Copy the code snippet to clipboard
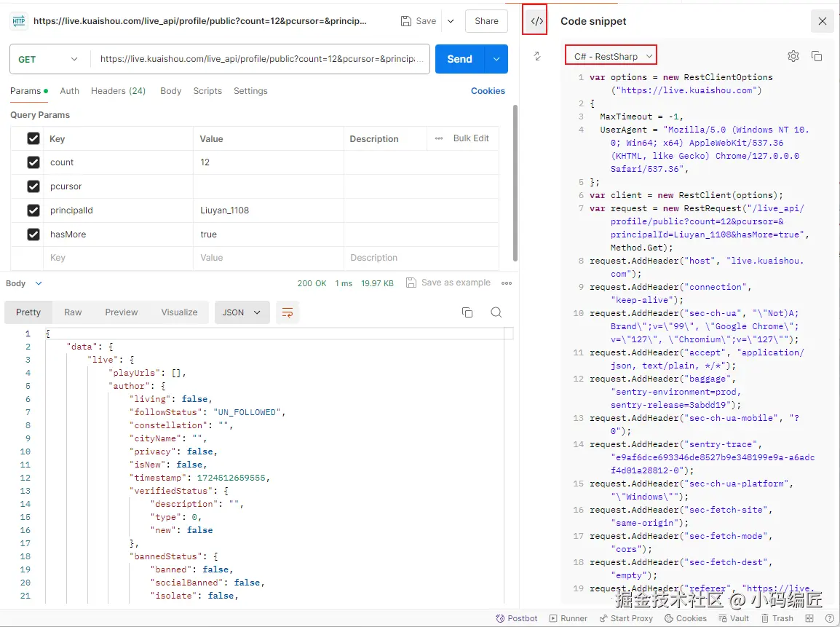Viewport: 840px width, 627px height. click(817, 56)
